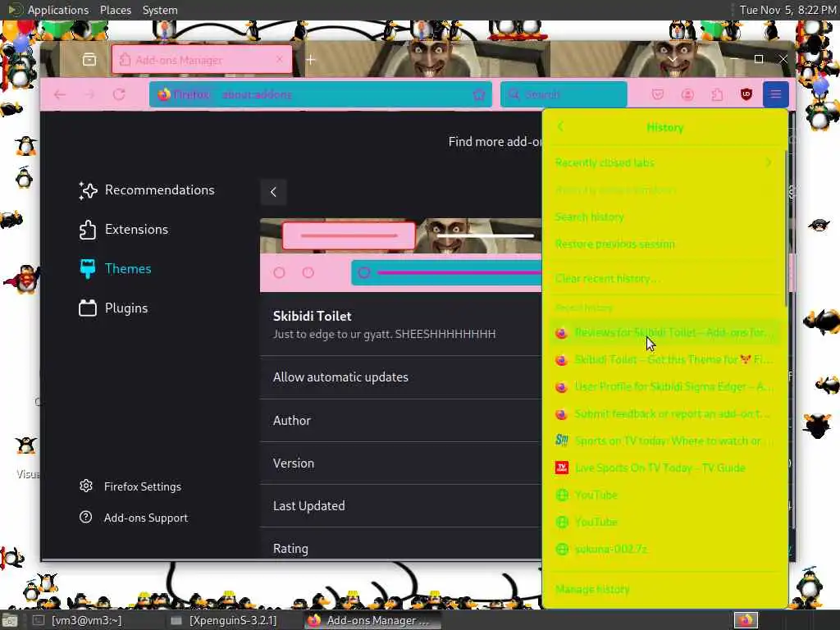Click the History panel scrollbar
The height and width of the screenshot is (630, 840).
click(785, 228)
